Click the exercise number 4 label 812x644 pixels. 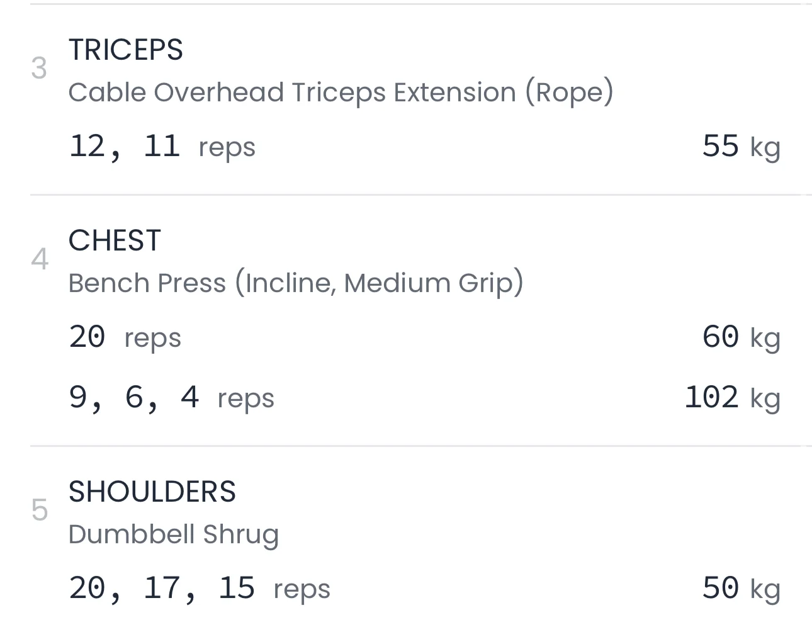(x=39, y=259)
